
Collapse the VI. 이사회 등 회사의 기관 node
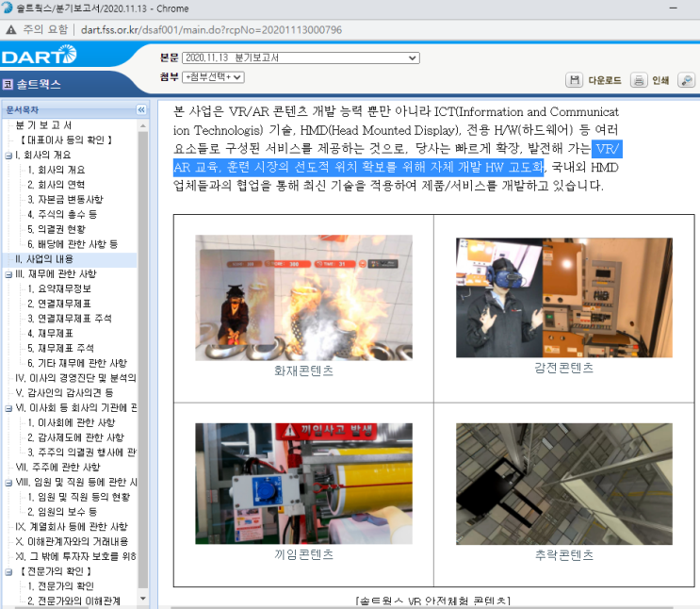(x=8, y=408)
